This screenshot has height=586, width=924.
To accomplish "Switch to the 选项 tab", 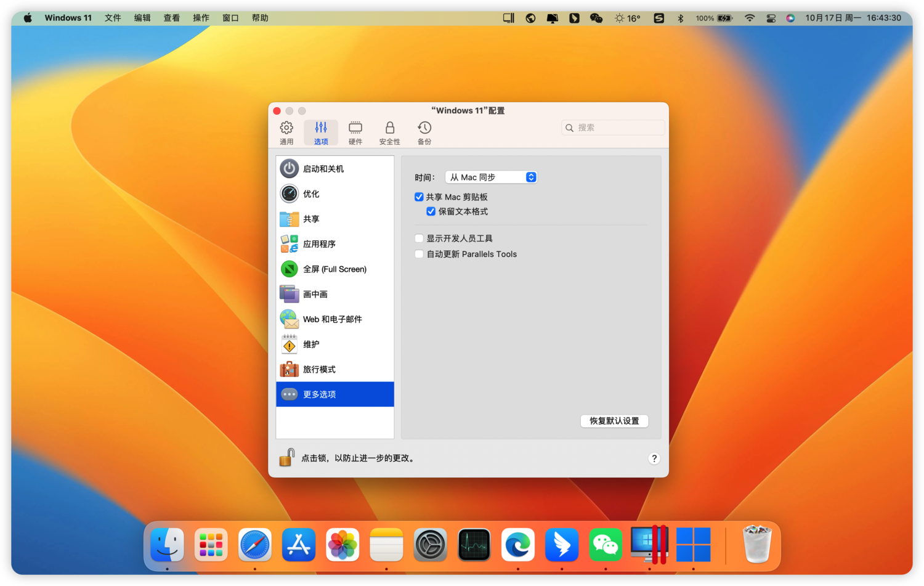I will click(x=321, y=132).
